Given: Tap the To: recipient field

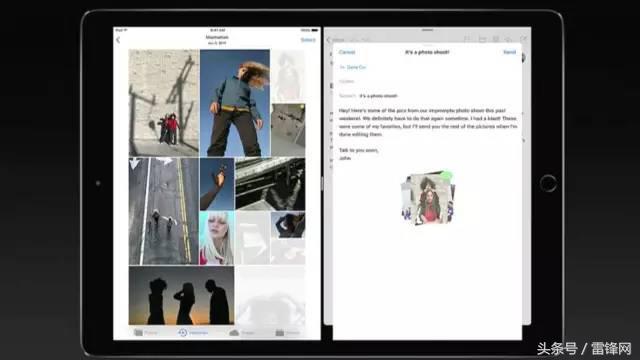Looking at the screenshot, I should 427,67.
